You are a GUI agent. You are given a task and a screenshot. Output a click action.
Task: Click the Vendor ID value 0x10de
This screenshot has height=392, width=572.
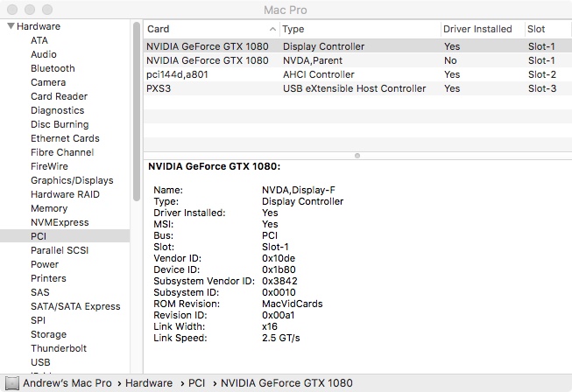point(279,258)
